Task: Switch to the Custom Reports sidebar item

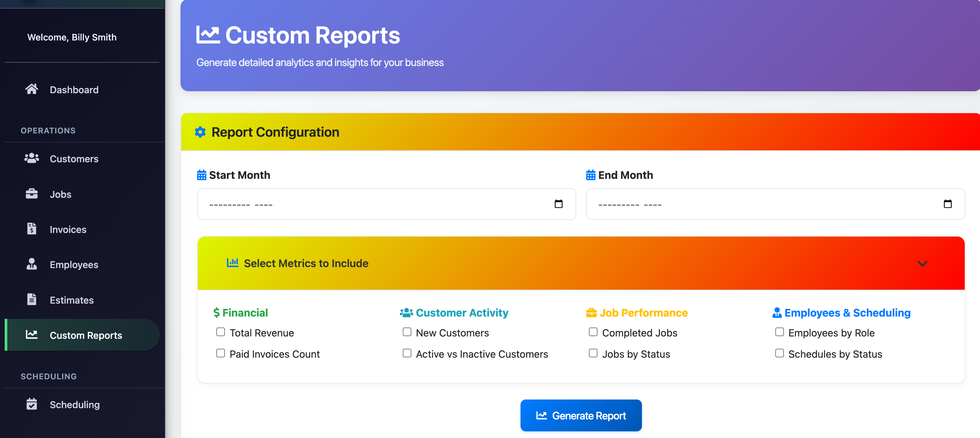Action: point(86,335)
